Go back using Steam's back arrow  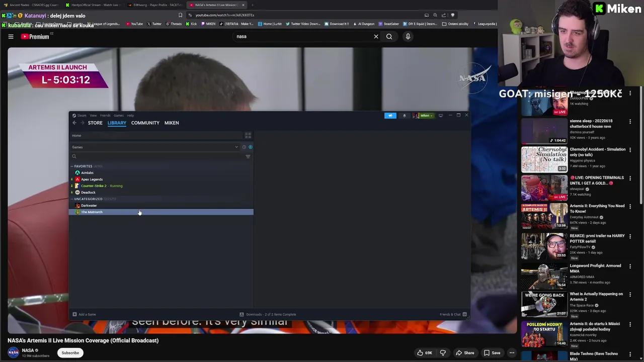(x=74, y=123)
